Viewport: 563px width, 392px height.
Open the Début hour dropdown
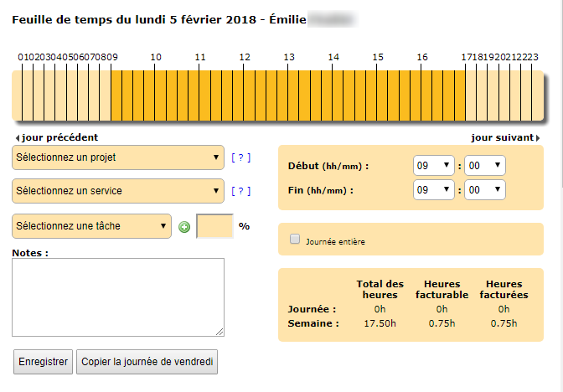(x=433, y=166)
